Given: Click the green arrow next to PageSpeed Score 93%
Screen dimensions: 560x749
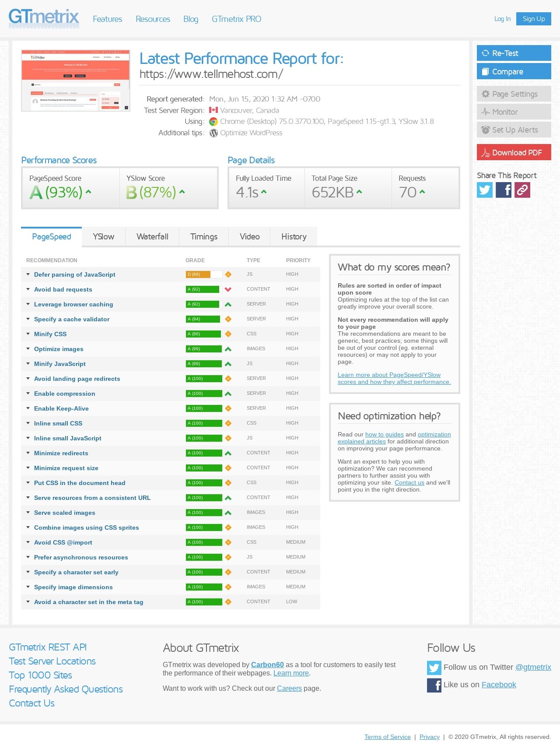Looking at the screenshot, I should [88, 192].
